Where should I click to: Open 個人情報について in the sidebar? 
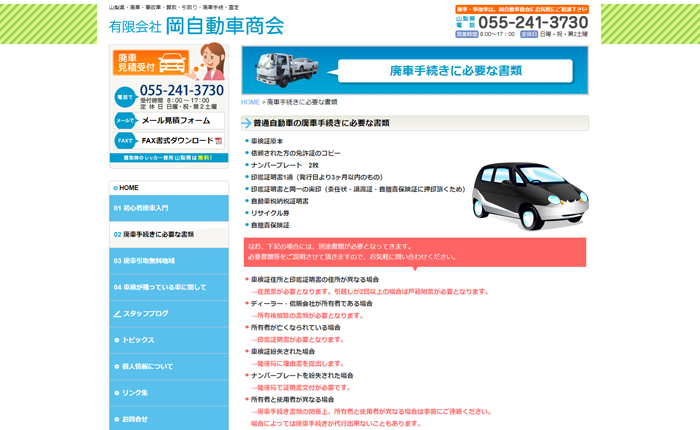[x=169, y=366]
